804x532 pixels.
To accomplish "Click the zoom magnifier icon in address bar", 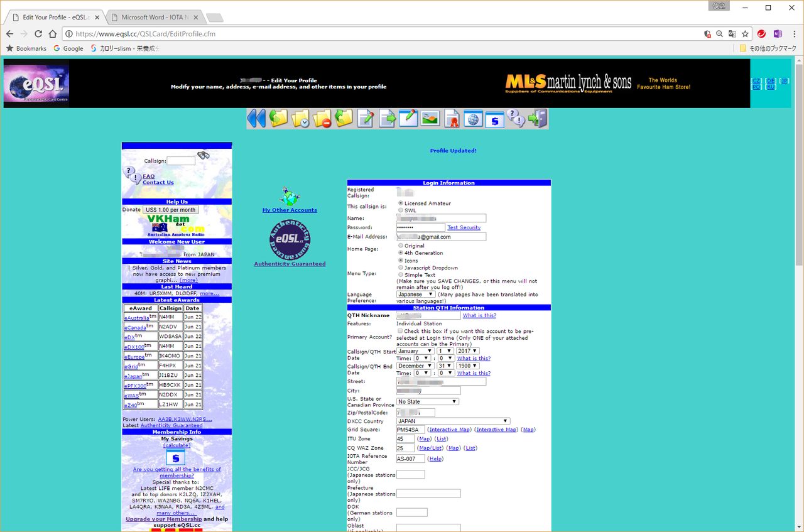I will point(720,34).
